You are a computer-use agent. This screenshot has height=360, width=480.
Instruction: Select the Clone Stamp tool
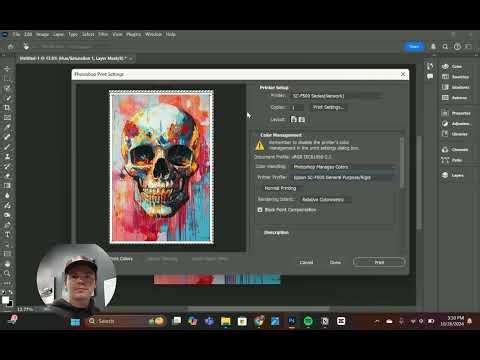pos(7,156)
